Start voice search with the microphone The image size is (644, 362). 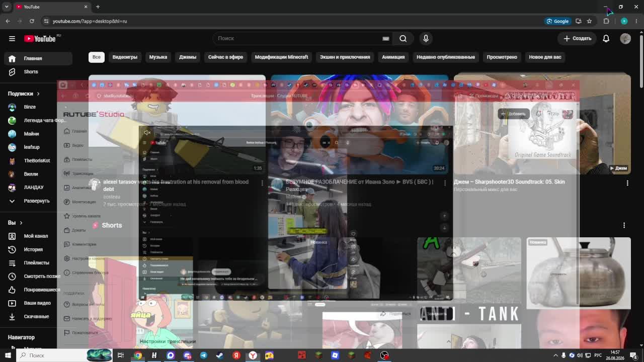pyautogui.click(x=426, y=38)
